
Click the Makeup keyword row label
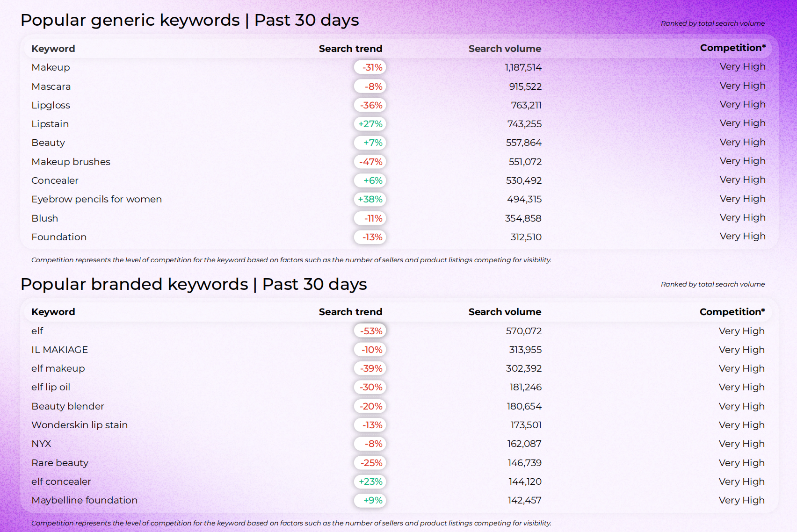click(x=51, y=67)
